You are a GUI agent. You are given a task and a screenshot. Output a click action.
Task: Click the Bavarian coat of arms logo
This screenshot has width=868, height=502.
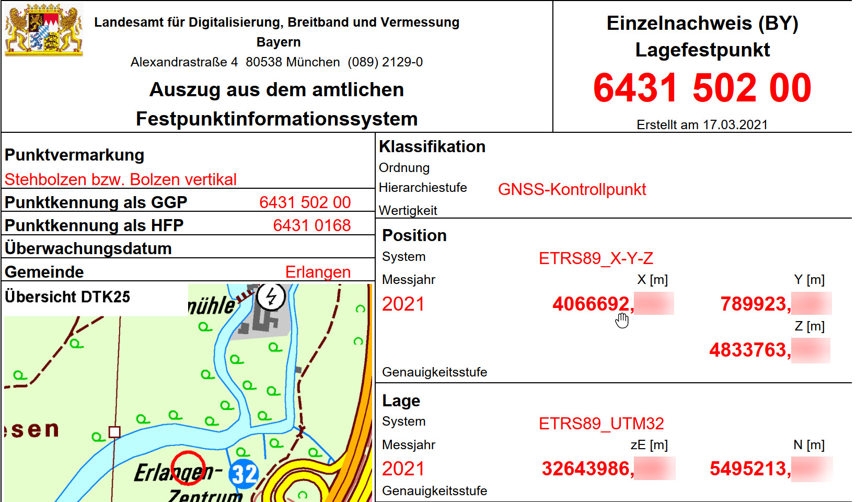tap(44, 30)
